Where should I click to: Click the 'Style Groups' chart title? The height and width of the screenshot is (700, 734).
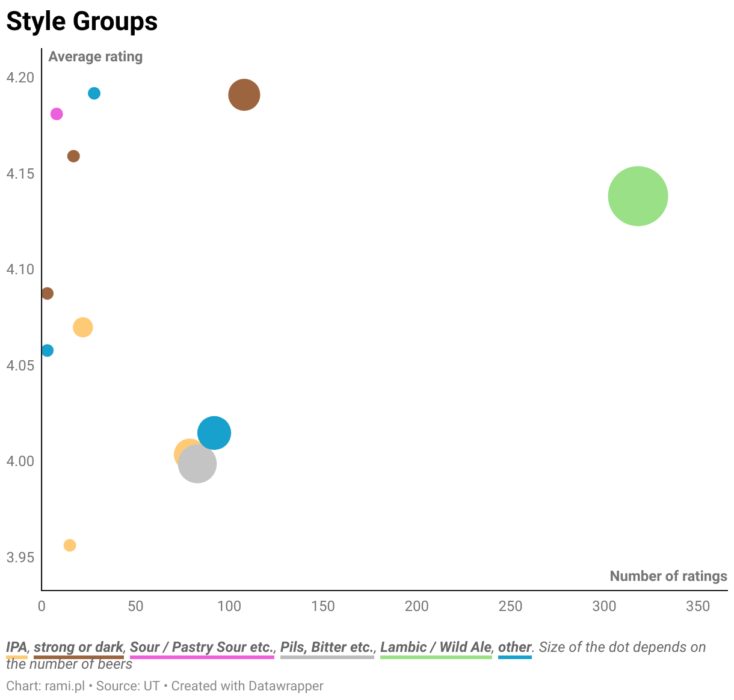[82, 22]
